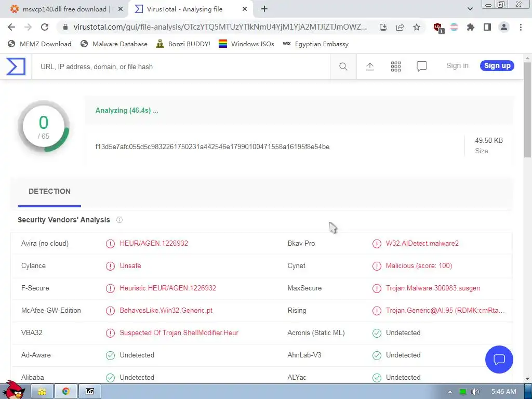The image size is (532, 399).
Task: Open the 7-Zip taskbar icon
Action: pyautogui.click(x=90, y=392)
